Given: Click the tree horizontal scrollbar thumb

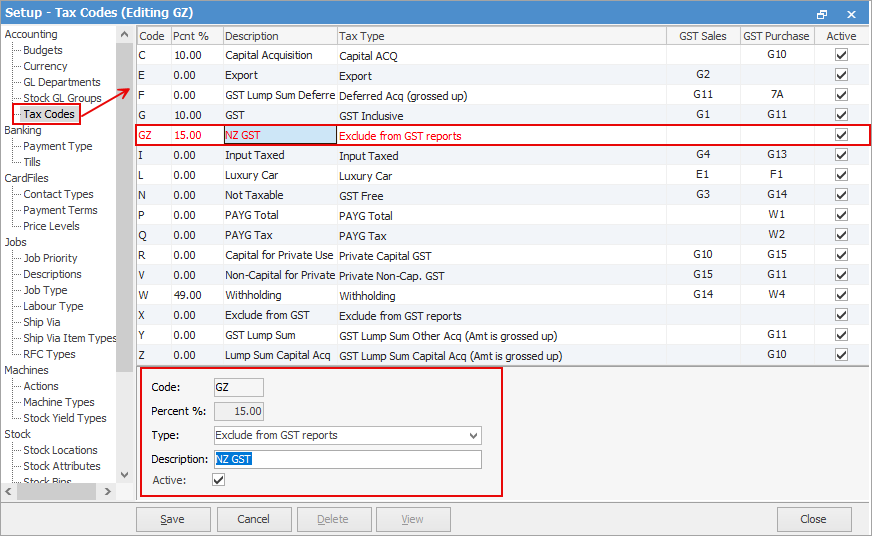Looking at the screenshot, I should [x=56, y=492].
